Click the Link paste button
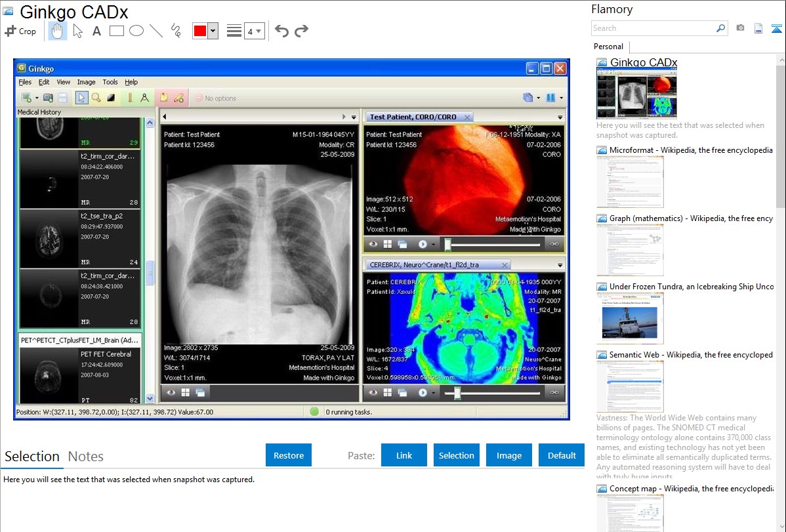 click(404, 455)
